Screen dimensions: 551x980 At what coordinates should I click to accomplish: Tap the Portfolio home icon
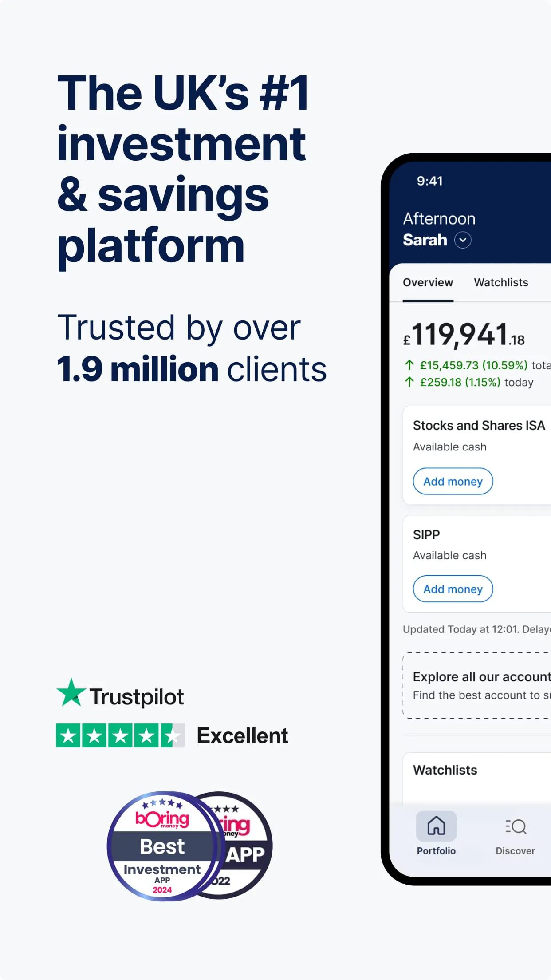pos(436,826)
